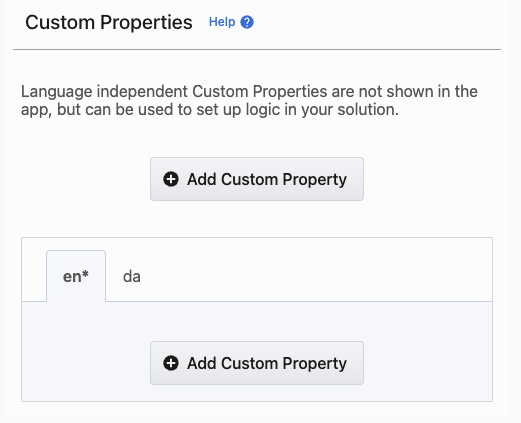Image resolution: width=521 pixels, height=423 pixels.
Task: Select the en* language tab
Action: tap(76, 276)
